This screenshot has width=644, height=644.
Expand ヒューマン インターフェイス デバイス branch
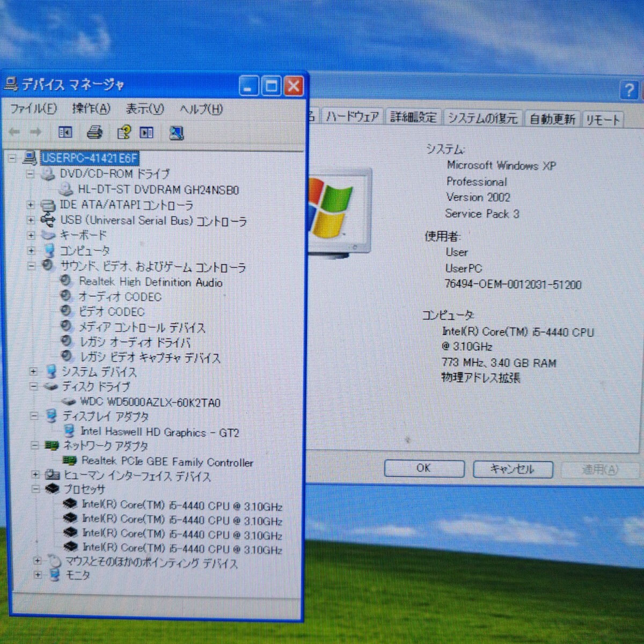tap(35, 474)
